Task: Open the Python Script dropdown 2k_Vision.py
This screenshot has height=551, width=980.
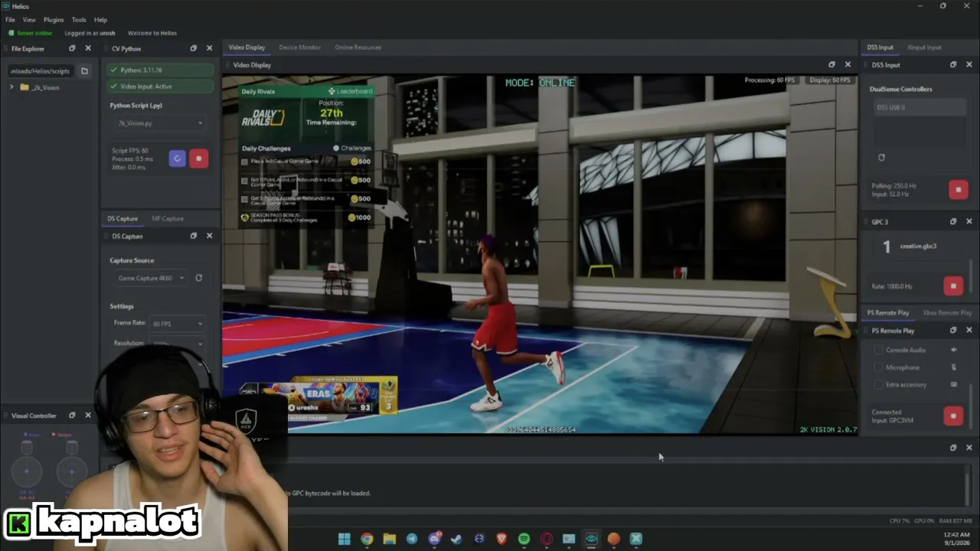Action: tap(159, 122)
